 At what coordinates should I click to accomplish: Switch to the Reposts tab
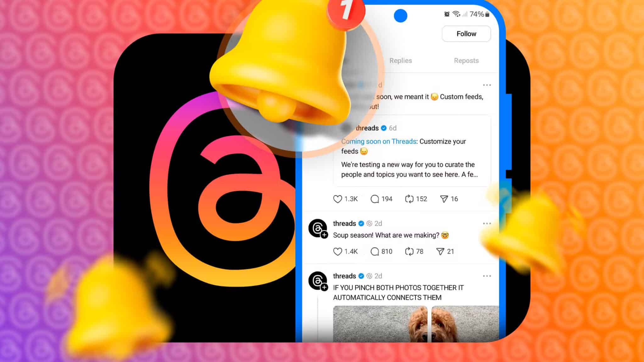(x=466, y=61)
